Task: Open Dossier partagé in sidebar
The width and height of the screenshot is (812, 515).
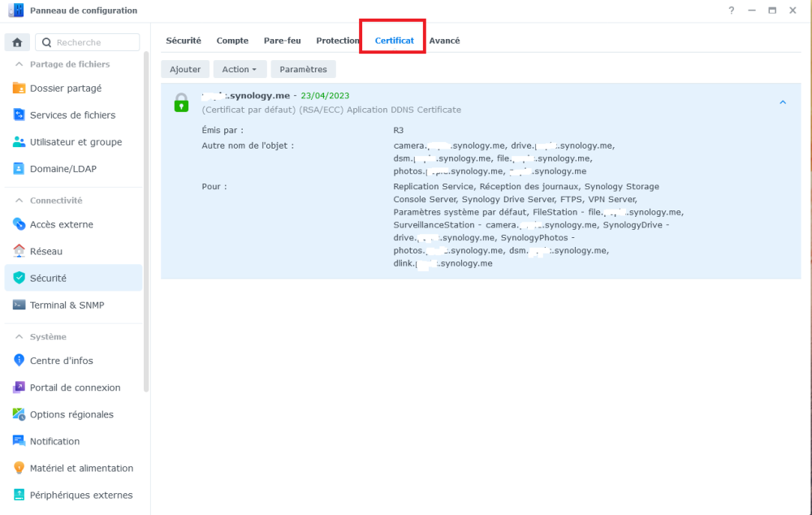Action: (74, 88)
